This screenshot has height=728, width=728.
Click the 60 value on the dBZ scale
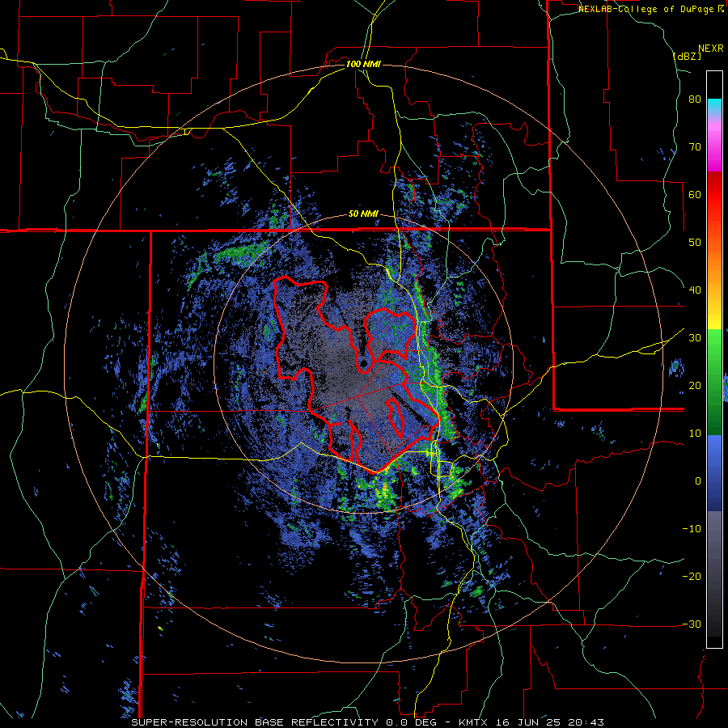[695, 194]
